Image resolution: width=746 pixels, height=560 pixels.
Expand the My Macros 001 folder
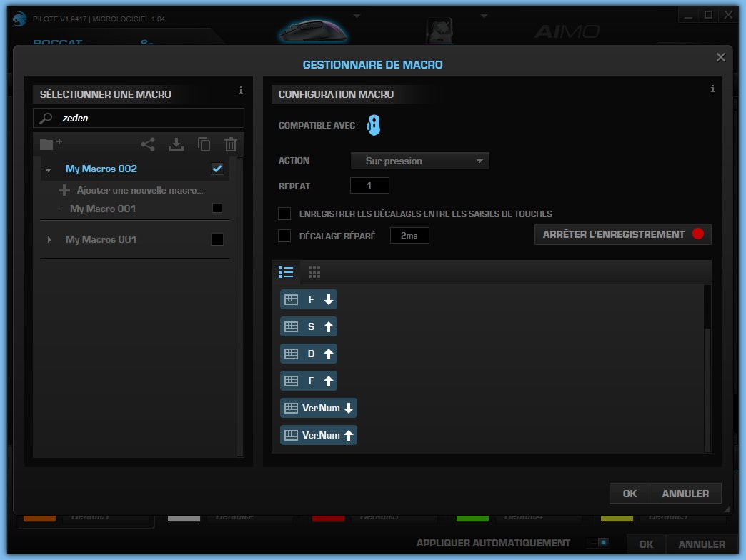click(49, 239)
